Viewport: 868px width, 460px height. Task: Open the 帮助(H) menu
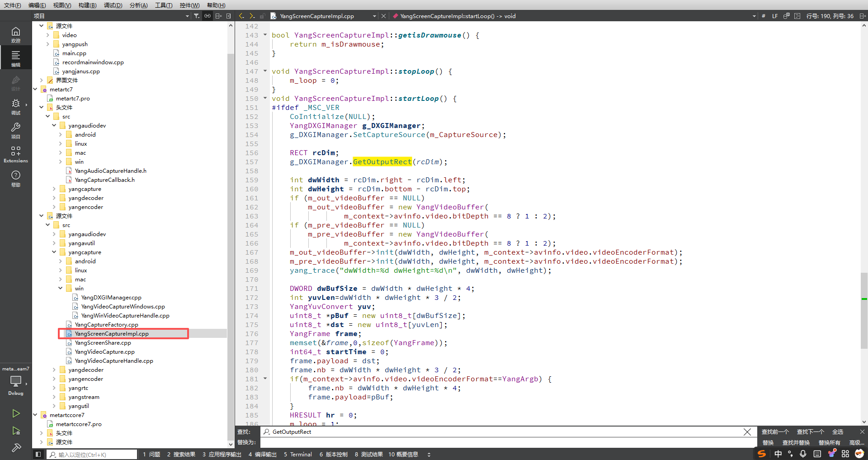click(x=216, y=5)
